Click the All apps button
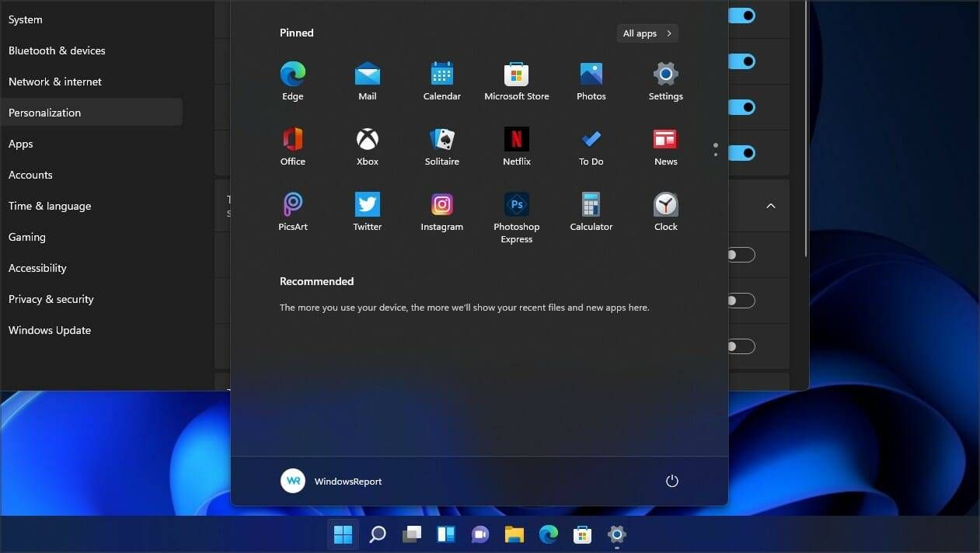The width and height of the screenshot is (980, 553). (647, 33)
